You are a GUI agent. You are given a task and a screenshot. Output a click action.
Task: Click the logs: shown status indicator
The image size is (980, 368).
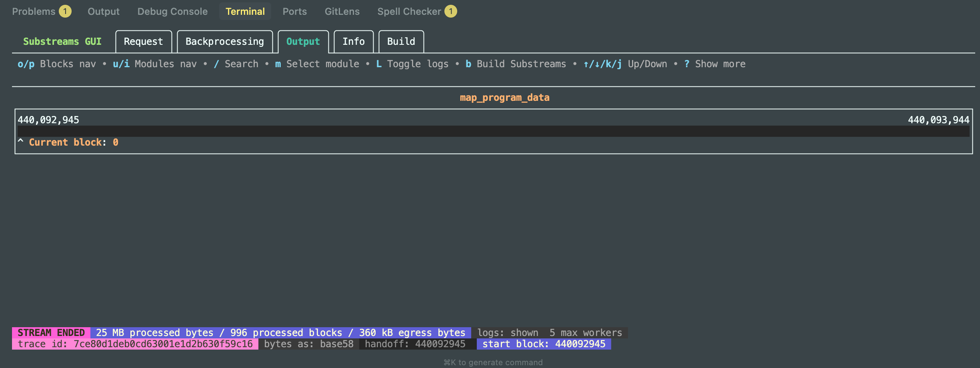508,333
